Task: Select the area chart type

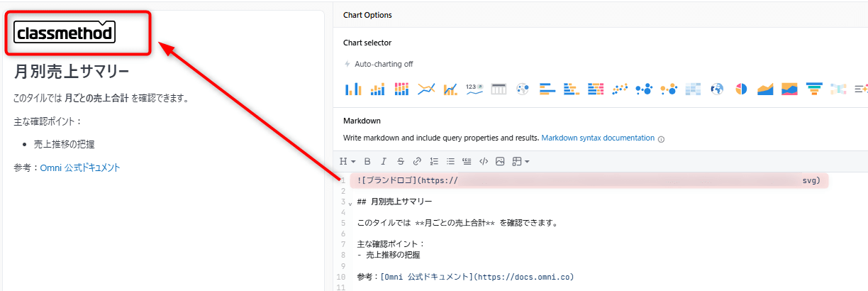Action: pos(766,89)
